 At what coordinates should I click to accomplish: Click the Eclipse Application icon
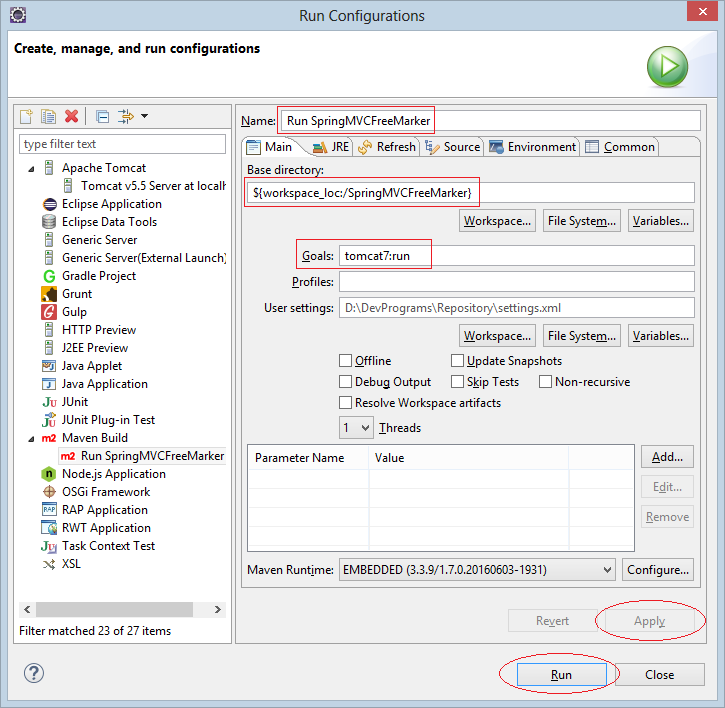click(x=49, y=204)
